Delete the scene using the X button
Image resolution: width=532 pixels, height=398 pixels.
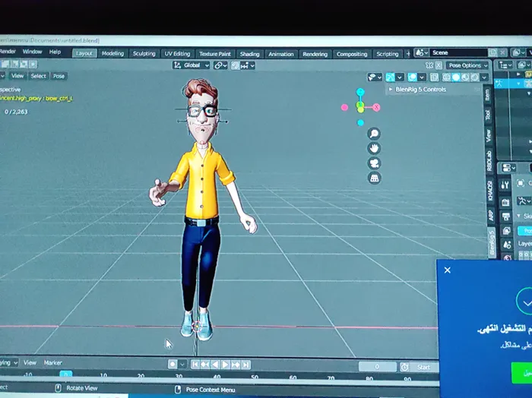point(502,52)
